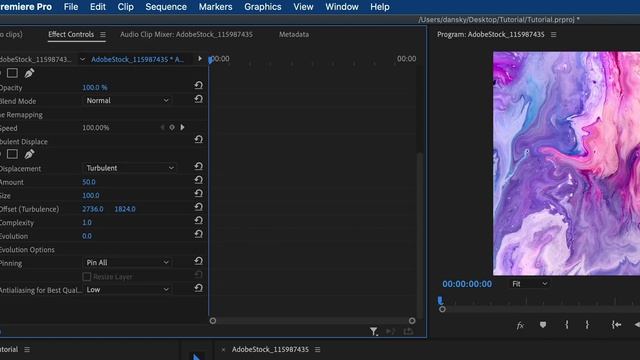Screen dimensions: 640x360
Task: Click the Size value 100.0
Action: pos(91,196)
